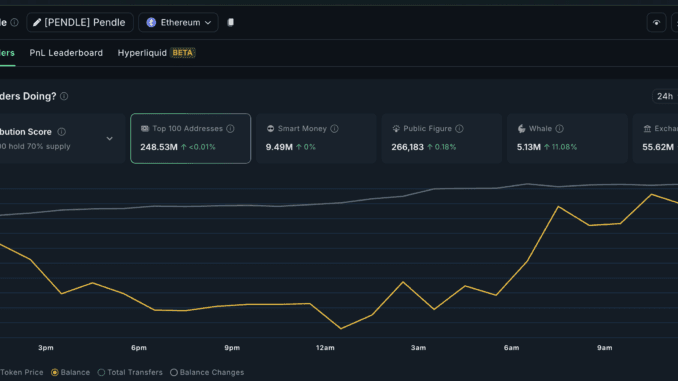Toggle the Token Price option

click(22, 372)
